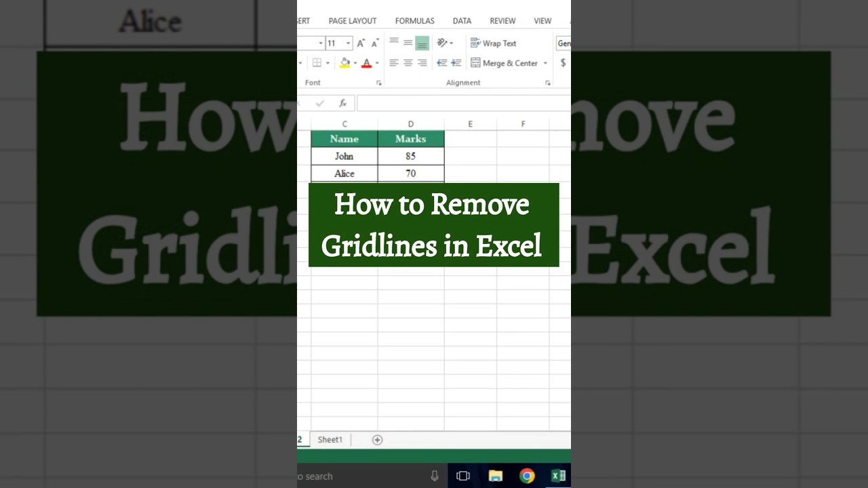Select column F header
Image resolution: width=868 pixels, height=488 pixels.
523,124
